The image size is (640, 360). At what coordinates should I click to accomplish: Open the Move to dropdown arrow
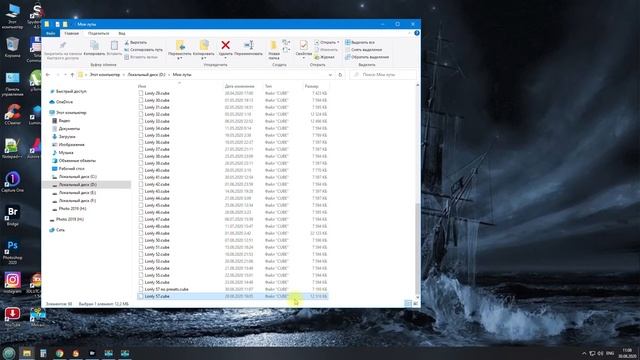pyautogui.click(x=180, y=58)
